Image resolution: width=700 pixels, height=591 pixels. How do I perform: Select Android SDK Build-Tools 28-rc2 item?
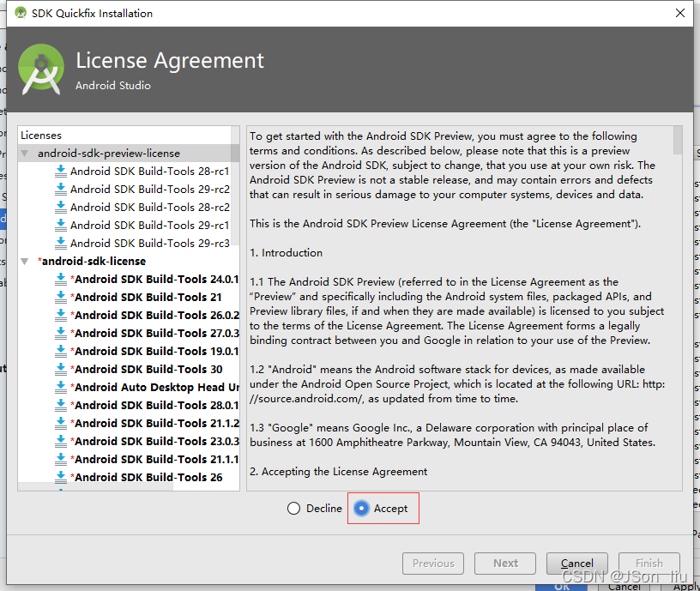tap(149, 207)
